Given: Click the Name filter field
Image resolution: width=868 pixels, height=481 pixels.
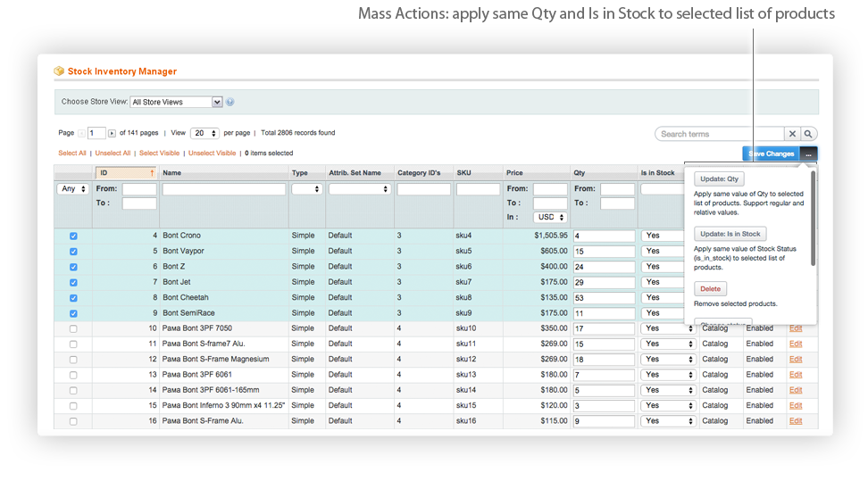Looking at the screenshot, I should tap(223, 189).
